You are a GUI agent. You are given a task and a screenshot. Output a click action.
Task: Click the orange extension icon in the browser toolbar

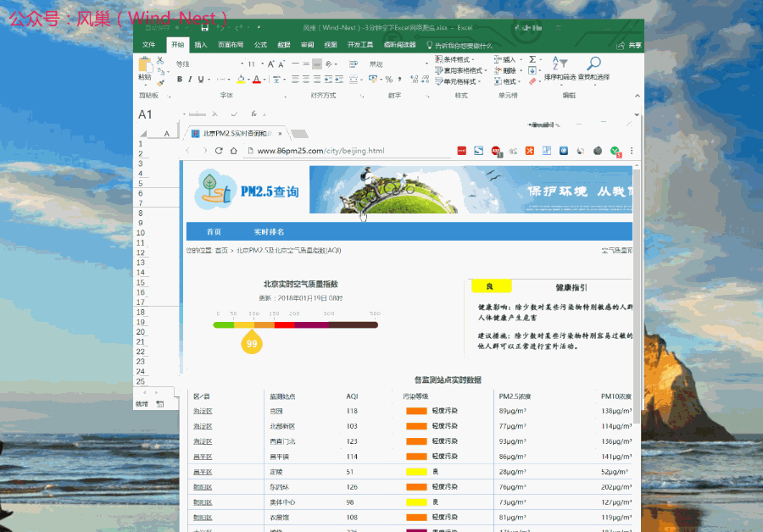[529, 151]
